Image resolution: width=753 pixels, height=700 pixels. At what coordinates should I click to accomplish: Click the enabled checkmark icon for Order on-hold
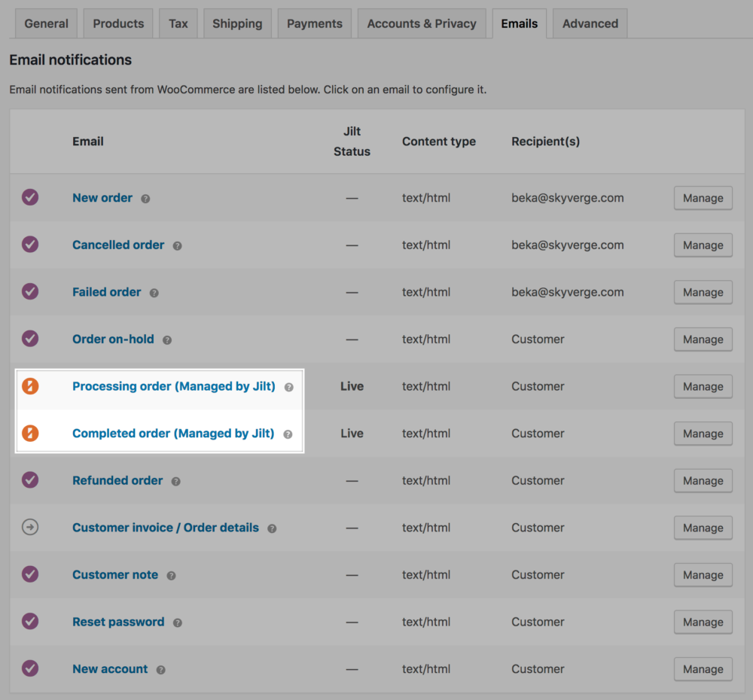pyautogui.click(x=30, y=339)
